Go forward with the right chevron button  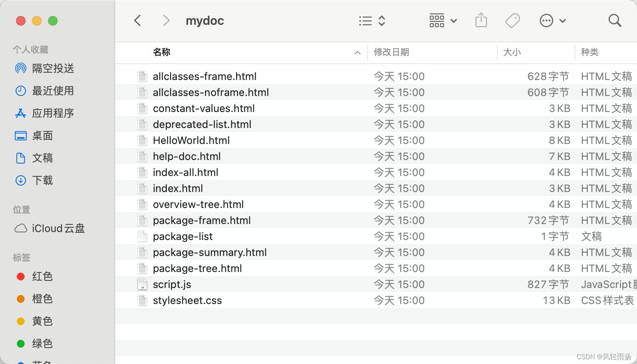coord(166,20)
